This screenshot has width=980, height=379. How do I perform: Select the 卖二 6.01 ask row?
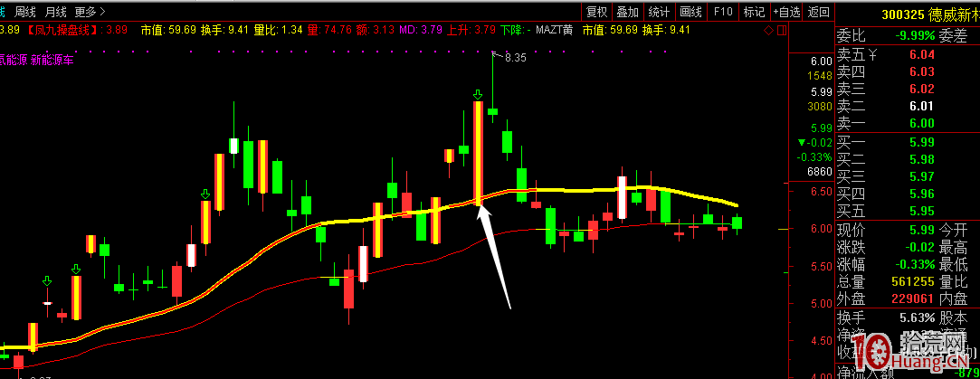[x=908, y=106]
